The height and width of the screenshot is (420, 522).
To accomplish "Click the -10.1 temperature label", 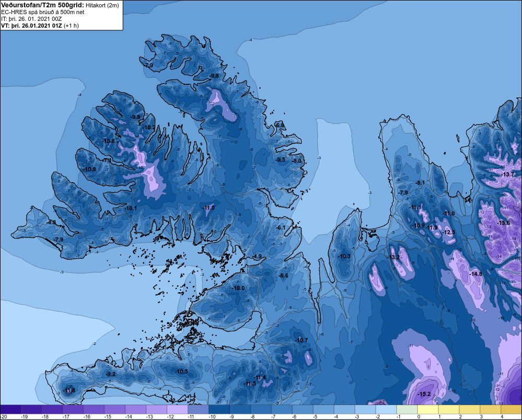I will [x=130, y=208].
